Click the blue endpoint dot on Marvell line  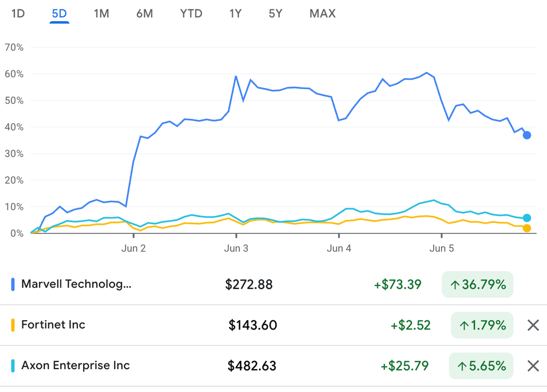click(x=527, y=135)
